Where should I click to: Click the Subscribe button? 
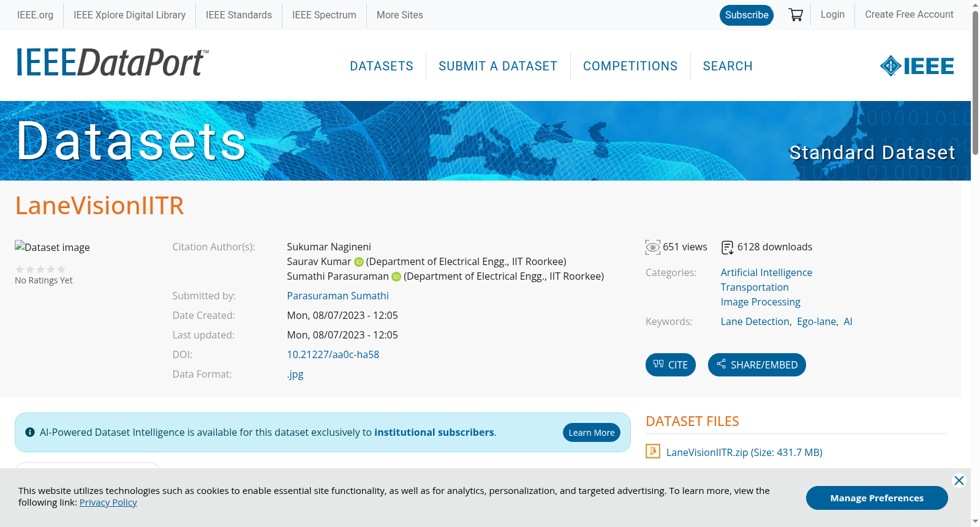[747, 15]
